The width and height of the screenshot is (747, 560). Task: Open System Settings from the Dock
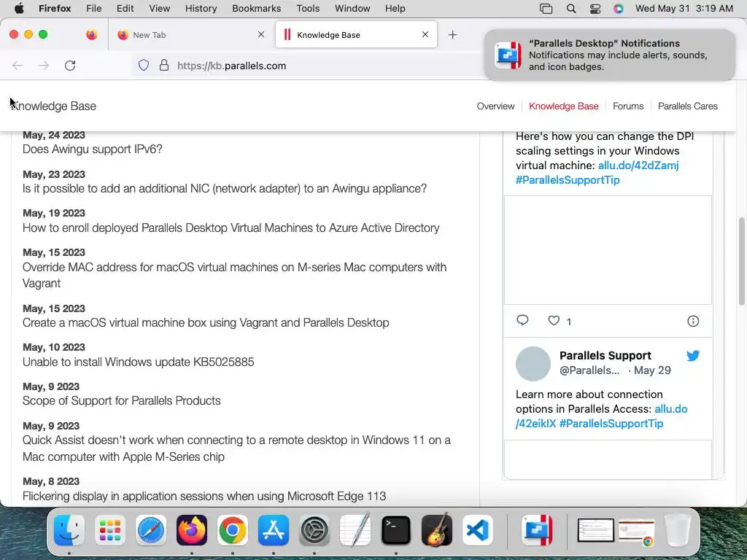314,530
